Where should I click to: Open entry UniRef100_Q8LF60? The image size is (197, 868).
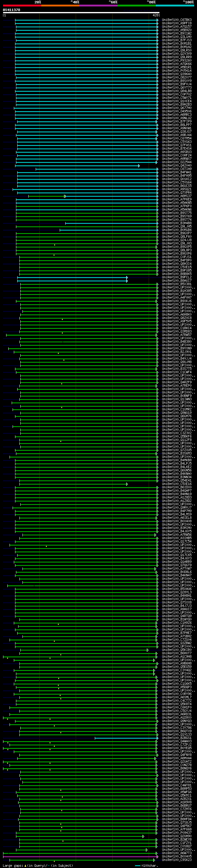177,236
